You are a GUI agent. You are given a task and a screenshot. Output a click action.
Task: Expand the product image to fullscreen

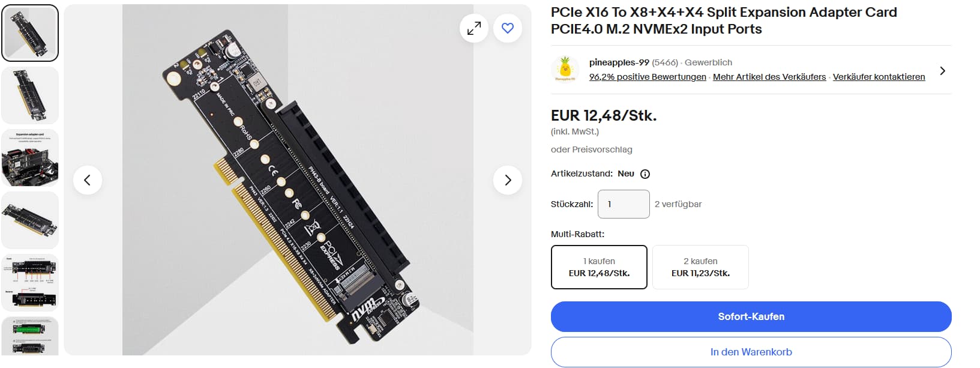474,28
